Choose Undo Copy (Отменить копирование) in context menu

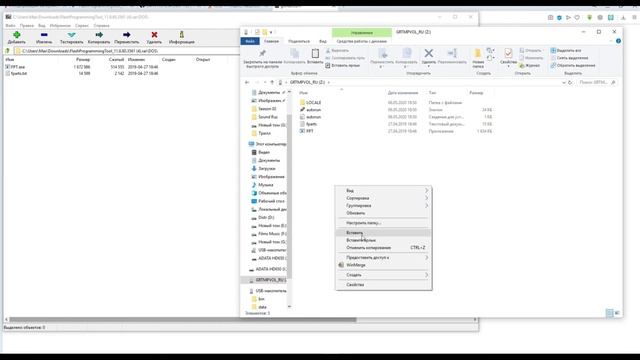pyautogui.click(x=383, y=248)
